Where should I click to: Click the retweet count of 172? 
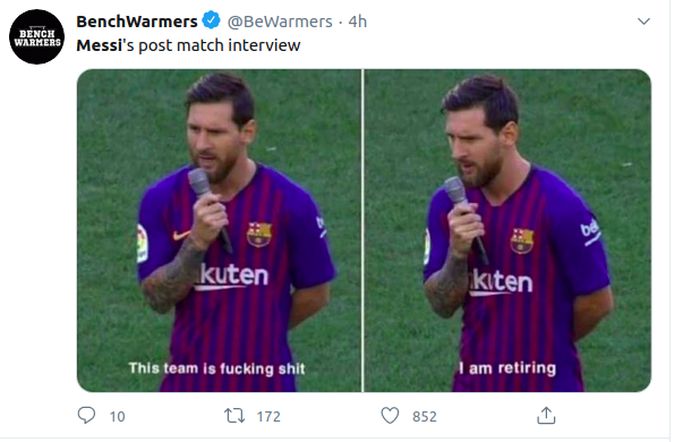click(268, 416)
